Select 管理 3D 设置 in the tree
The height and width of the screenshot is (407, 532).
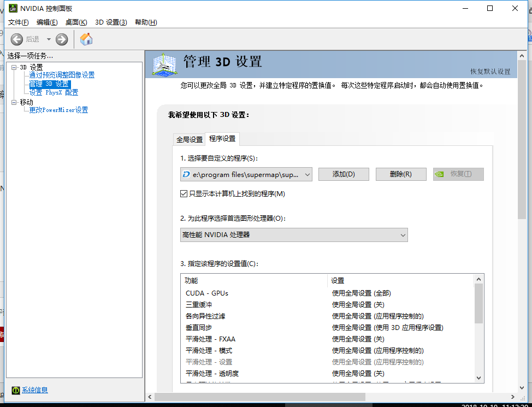(50, 84)
